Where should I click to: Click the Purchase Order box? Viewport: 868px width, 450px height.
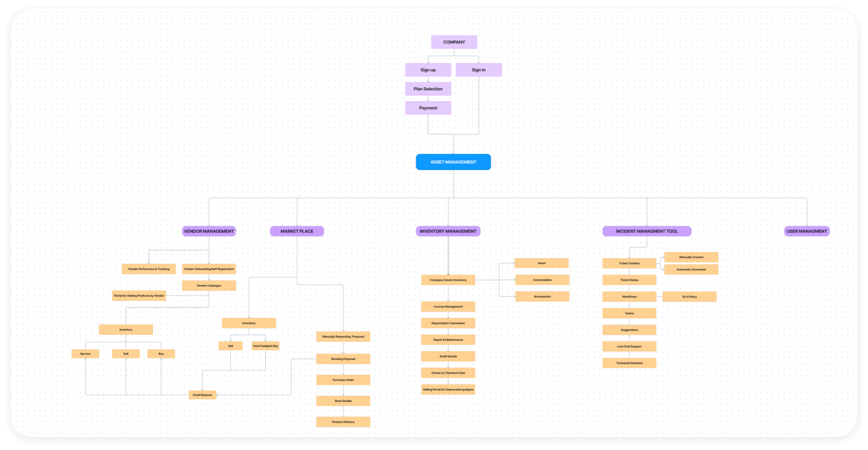(x=343, y=380)
